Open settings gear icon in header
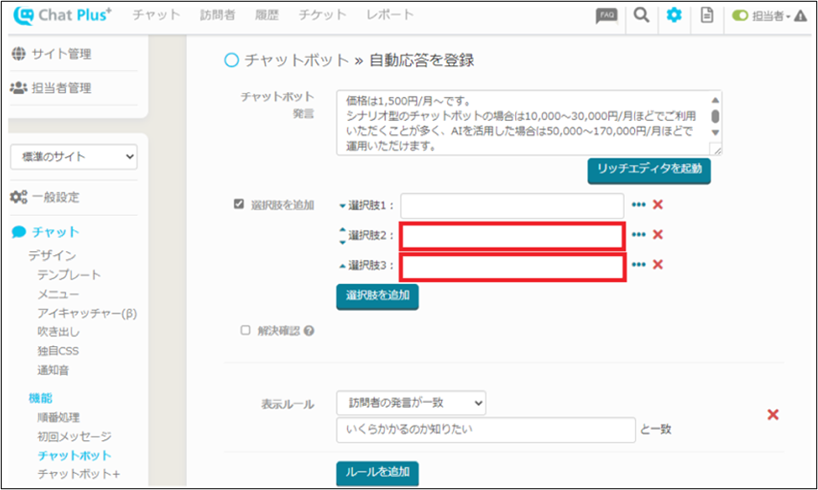 (x=674, y=15)
